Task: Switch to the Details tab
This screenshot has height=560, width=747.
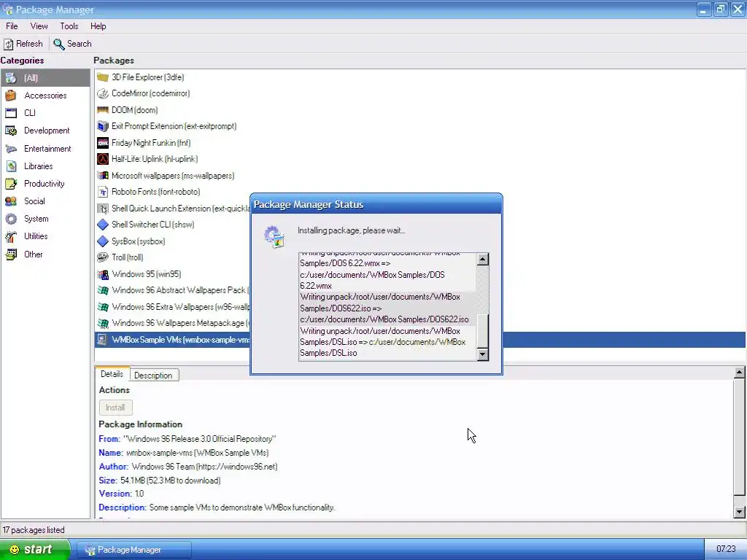Action: coord(112,374)
